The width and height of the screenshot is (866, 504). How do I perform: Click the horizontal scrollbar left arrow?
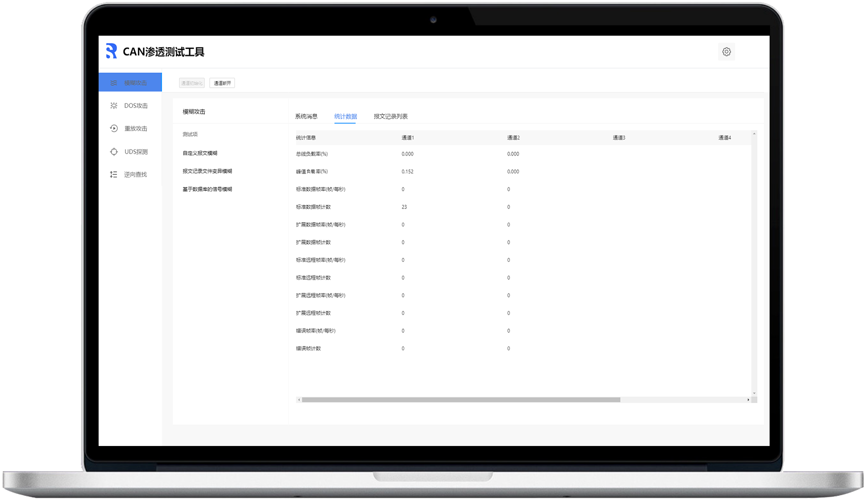[299, 400]
